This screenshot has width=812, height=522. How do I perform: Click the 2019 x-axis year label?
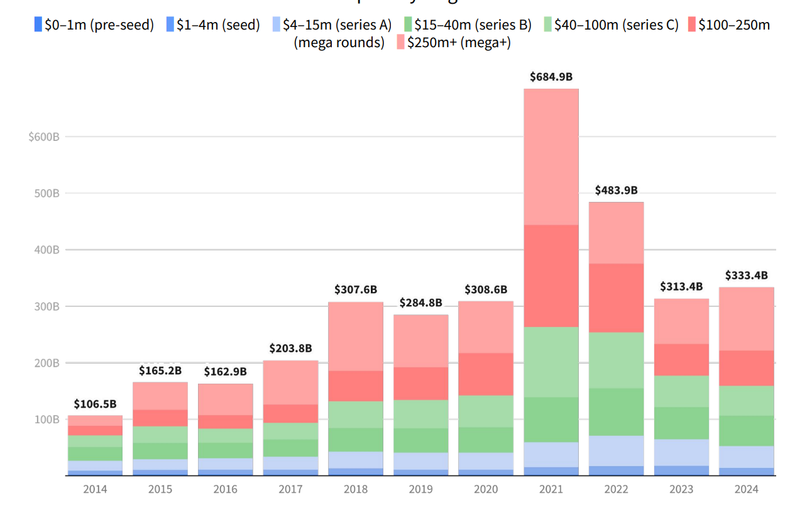click(420, 489)
